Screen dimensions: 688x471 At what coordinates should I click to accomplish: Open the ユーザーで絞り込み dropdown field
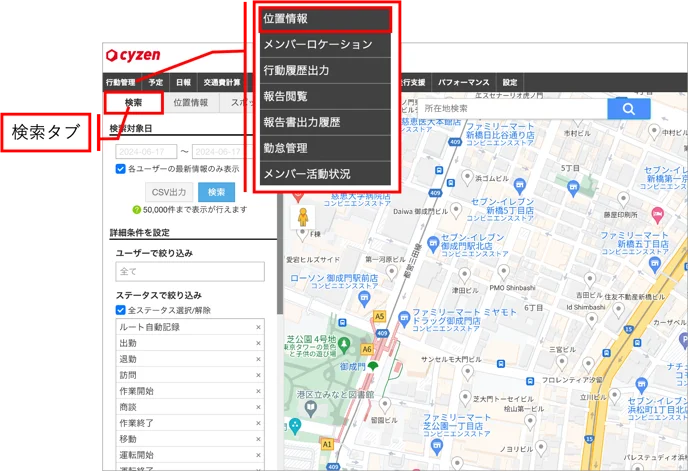190,271
